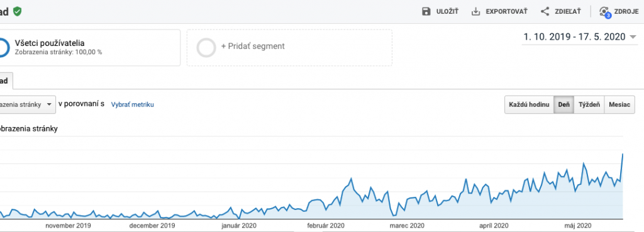
Task: Click the EXPORTOVAŤ button label
Action: coord(506,11)
